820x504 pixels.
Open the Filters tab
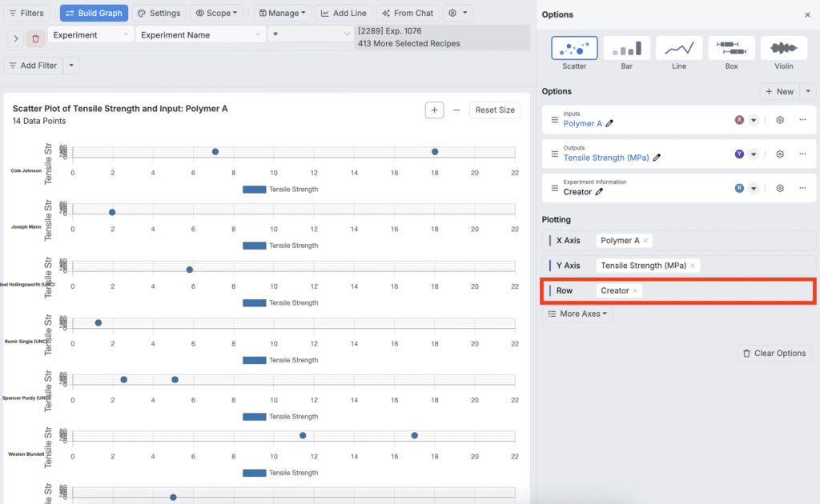[27, 14]
